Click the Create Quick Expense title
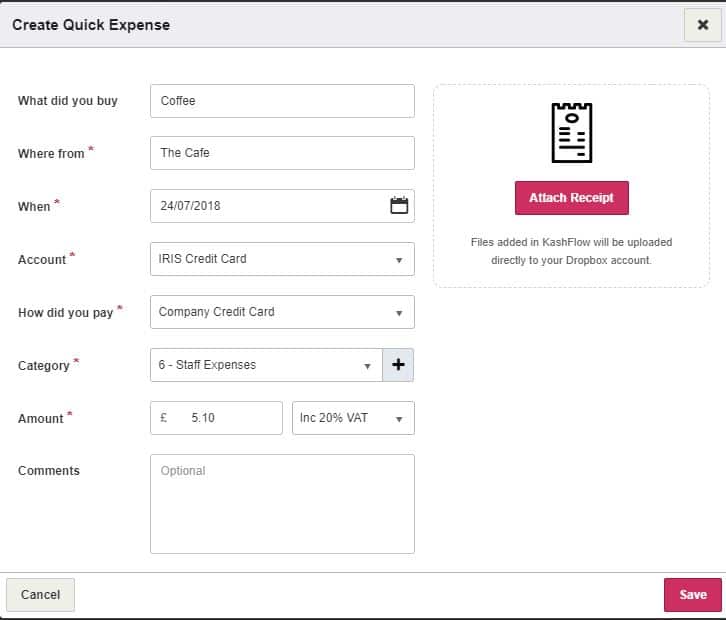Viewport: 726px width, 620px height. pyautogui.click(x=91, y=24)
